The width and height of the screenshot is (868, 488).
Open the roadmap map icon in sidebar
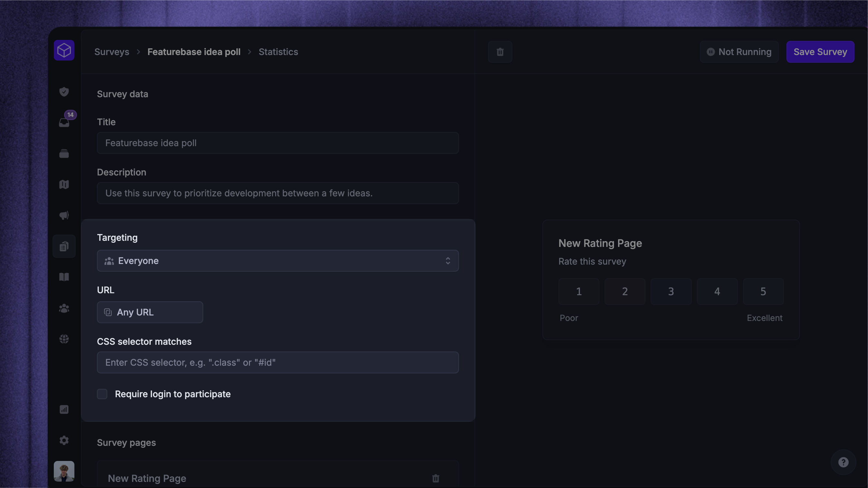tap(64, 184)
